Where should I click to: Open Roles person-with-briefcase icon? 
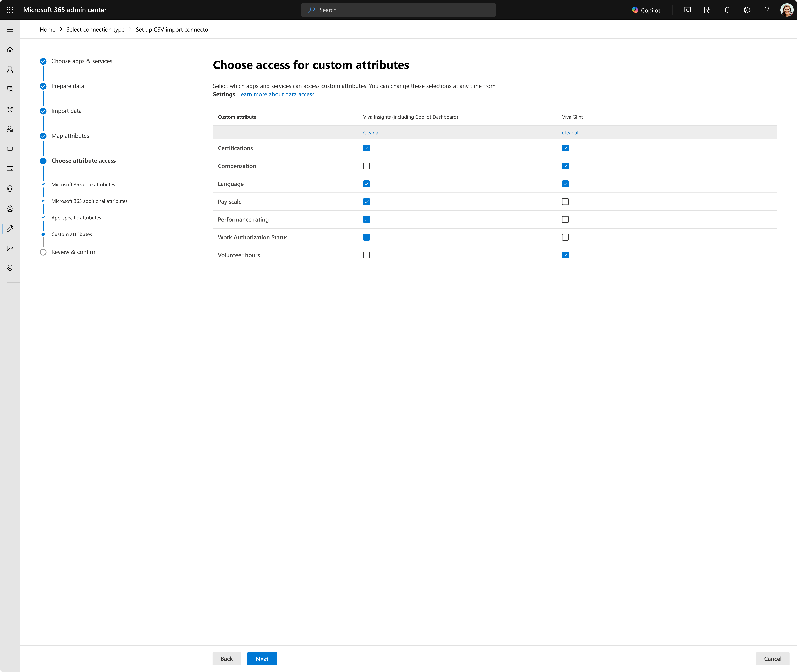coord(10,129)
